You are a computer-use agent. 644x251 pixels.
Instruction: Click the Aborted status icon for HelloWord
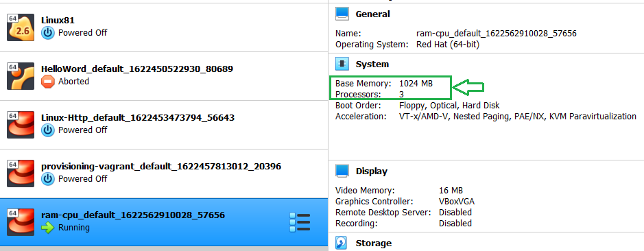[48, 82]
